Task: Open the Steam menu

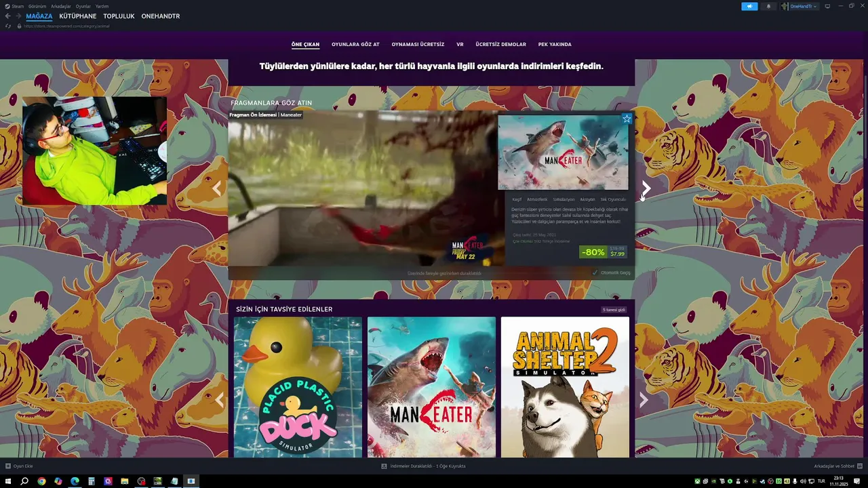Action: 14,6
